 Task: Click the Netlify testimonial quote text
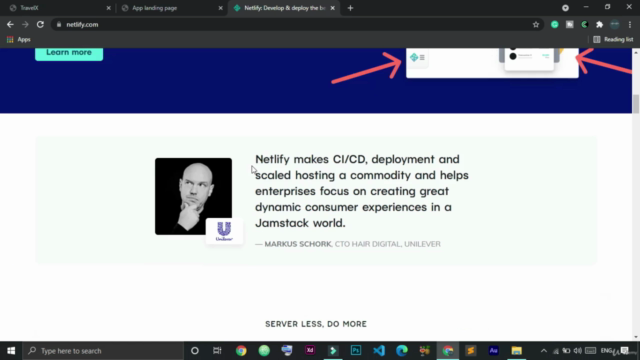[362, 191]
